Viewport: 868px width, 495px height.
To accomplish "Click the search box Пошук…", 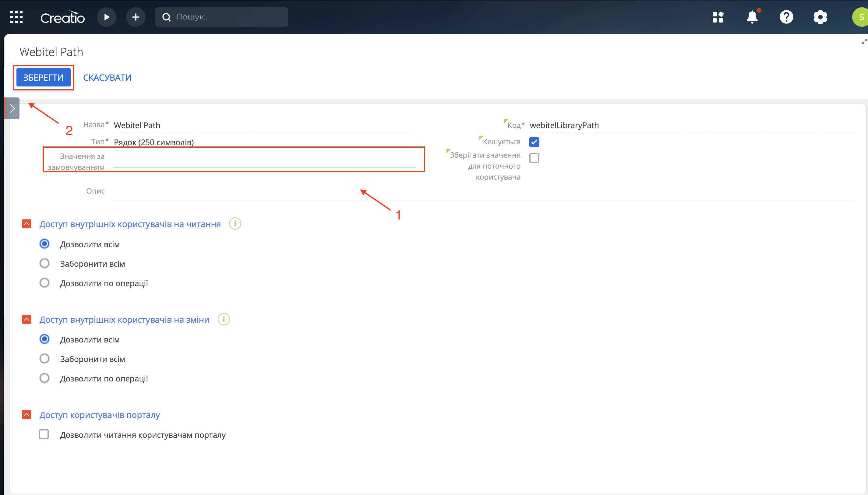I will [x=222, y=17].
